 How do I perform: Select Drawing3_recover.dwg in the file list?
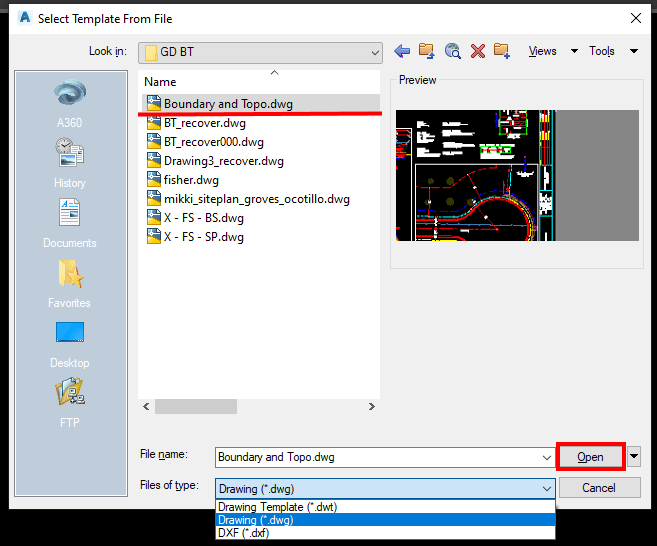click(x=224, y=161)
